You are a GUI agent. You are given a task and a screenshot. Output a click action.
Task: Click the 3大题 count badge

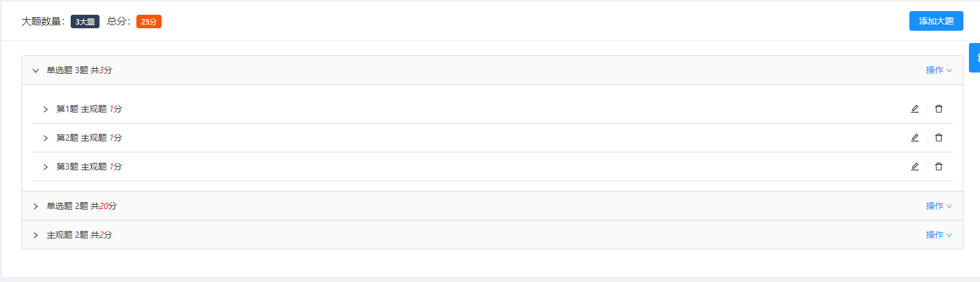pyautogui.click(x=85, y=22)
